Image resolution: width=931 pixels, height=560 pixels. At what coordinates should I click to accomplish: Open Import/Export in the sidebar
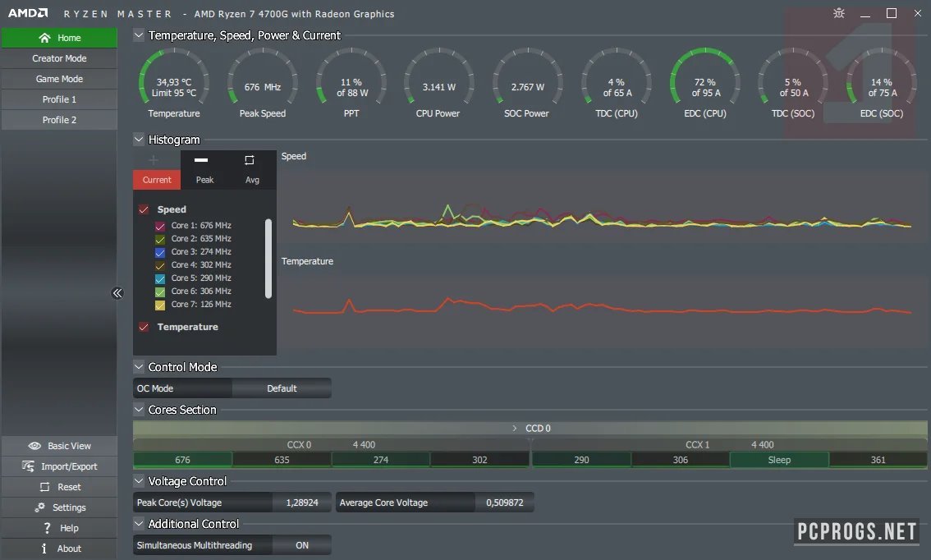tap(34, 466)
